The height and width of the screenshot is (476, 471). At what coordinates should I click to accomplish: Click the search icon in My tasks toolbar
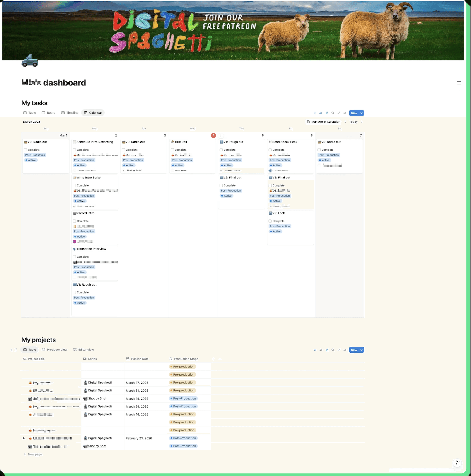pyautogui.click(x=333, y=113)
